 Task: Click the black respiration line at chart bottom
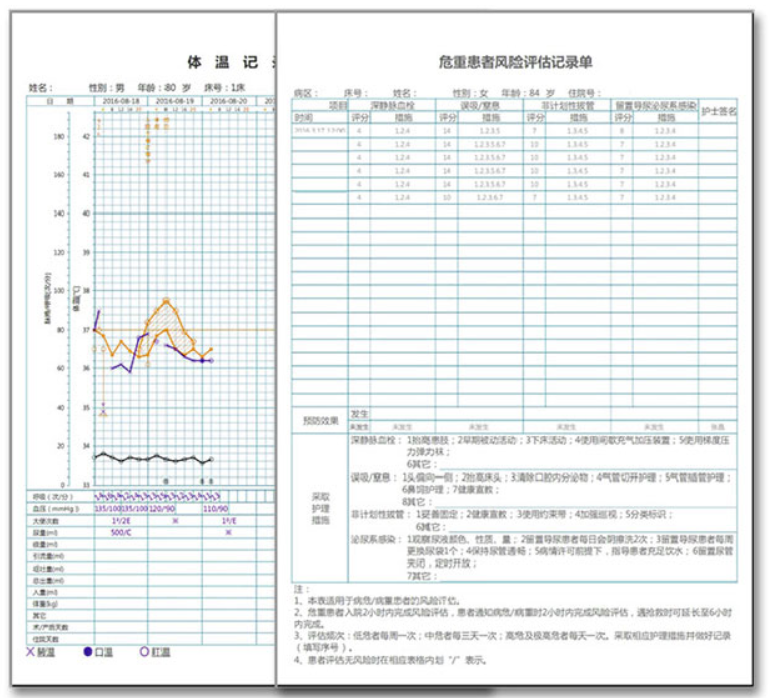153,458
